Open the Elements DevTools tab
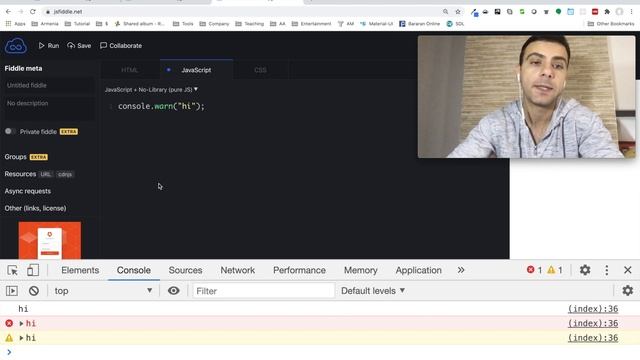This screenshot has width=640, height=360. coord(80,270)
